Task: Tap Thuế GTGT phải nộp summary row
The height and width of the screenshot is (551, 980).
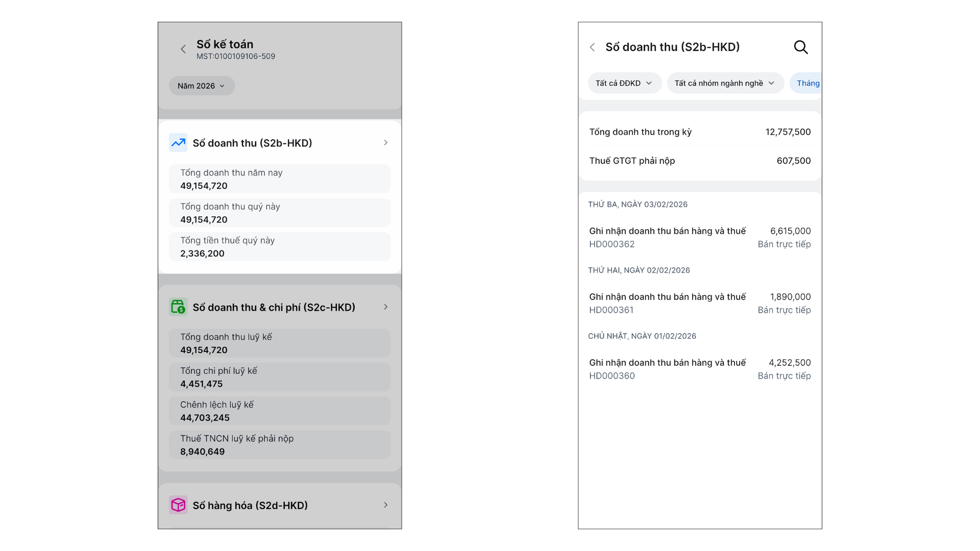Action: click(x=699, y=161)
